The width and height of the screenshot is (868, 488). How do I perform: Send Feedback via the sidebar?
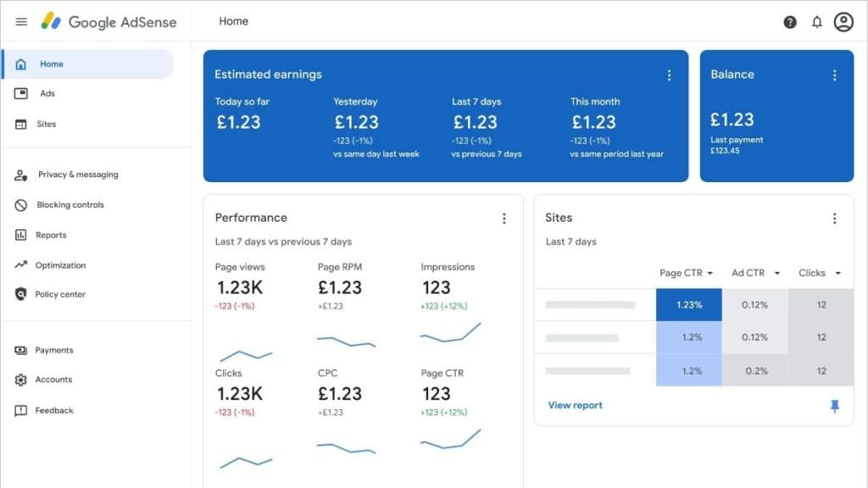pyautogui.click(x=54, y=410)
